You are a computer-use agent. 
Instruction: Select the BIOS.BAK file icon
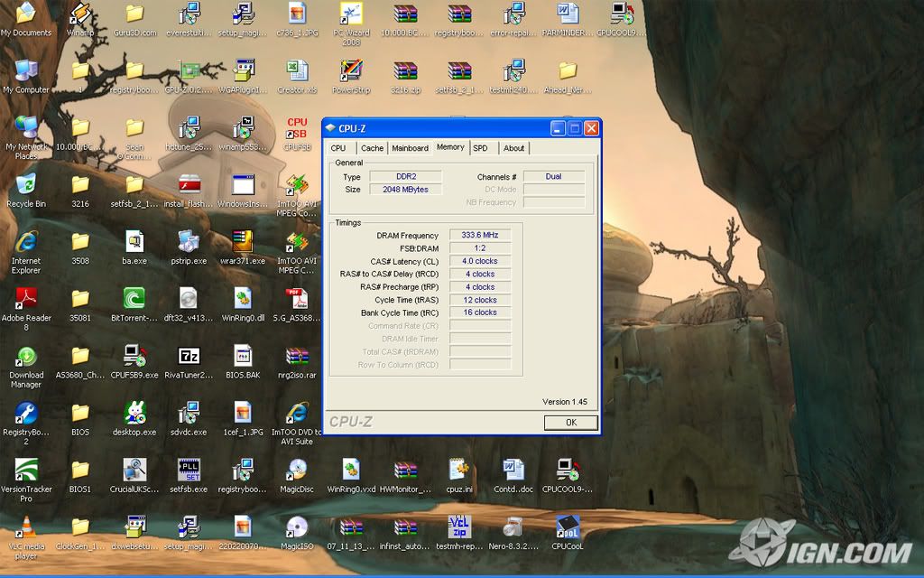click(243, 356)
